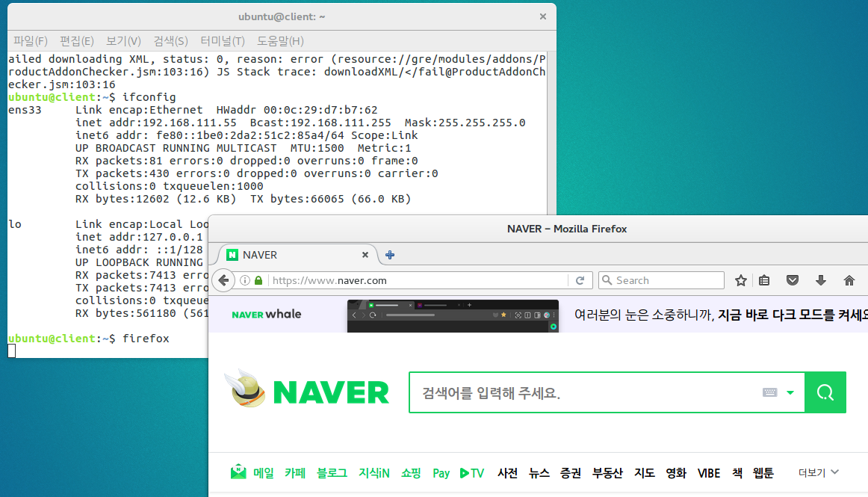The width and height of the screenshot is (868, 497).
Task: Click 'Mask:255.255.255.0' in terminal
Action: [465, 123]
